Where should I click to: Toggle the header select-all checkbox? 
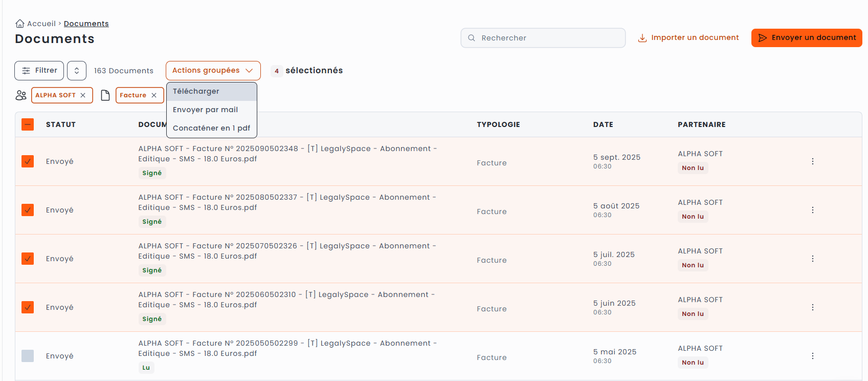coord(28,124)
